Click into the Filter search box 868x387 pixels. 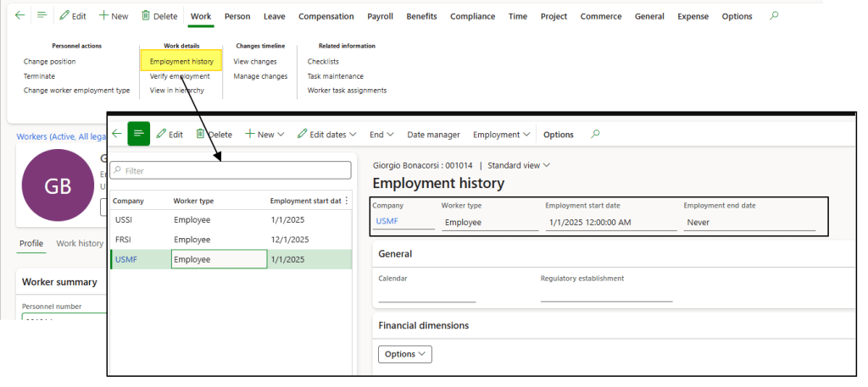pyautogui.click(x=230, y=170)
